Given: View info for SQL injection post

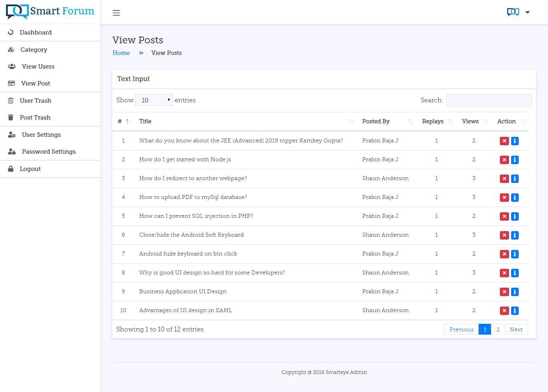Looking at the screenshot, I should 515,216.
